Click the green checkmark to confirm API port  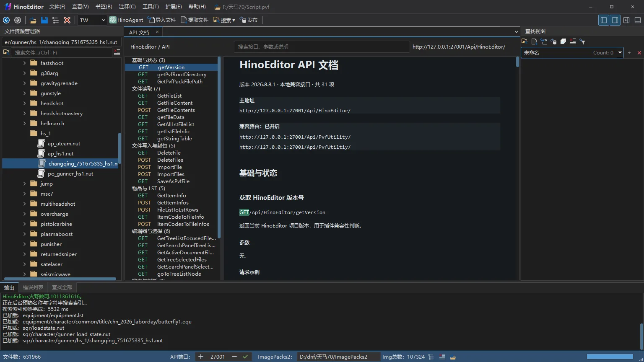(x=245, y=357)
